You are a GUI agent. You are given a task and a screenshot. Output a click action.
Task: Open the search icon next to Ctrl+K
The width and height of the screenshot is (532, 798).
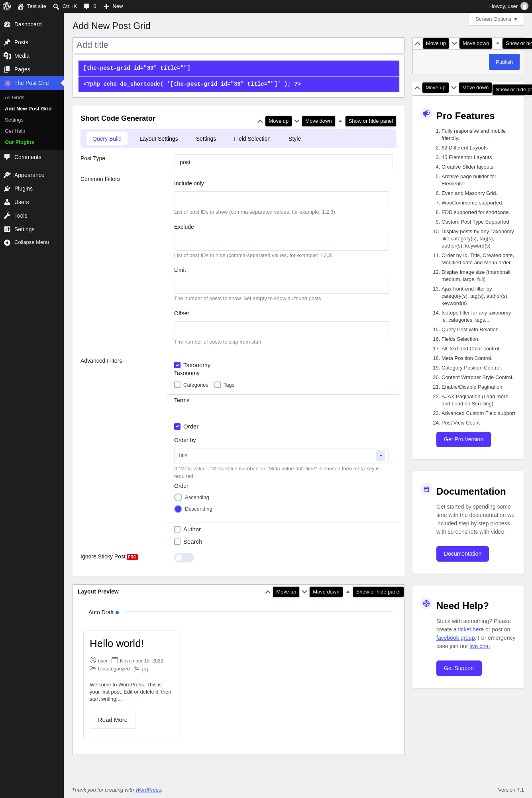point(56,6)
